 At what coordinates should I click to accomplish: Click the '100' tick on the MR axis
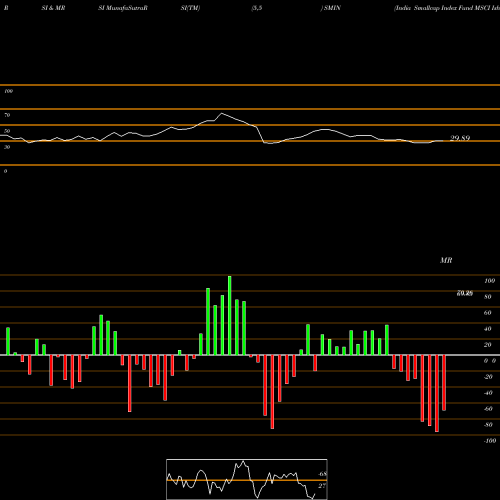(489, 281)
